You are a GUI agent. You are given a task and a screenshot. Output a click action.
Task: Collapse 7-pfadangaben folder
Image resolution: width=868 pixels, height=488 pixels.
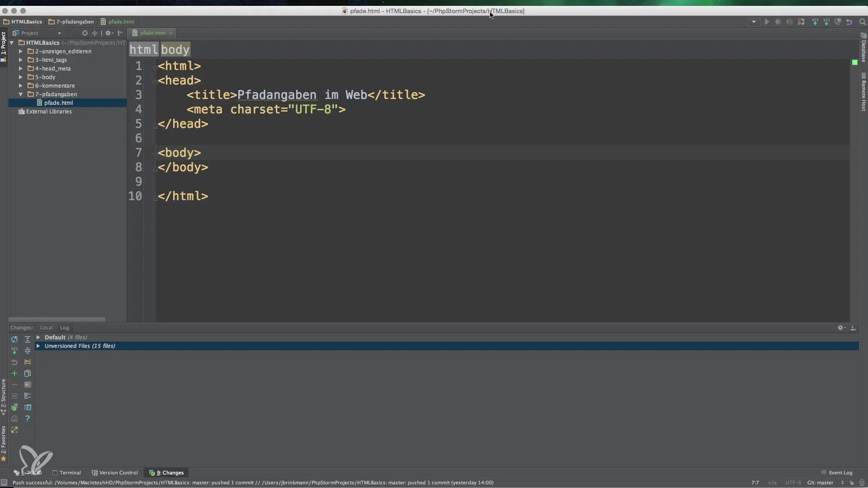pyautogui.click(x=20, y=94)
